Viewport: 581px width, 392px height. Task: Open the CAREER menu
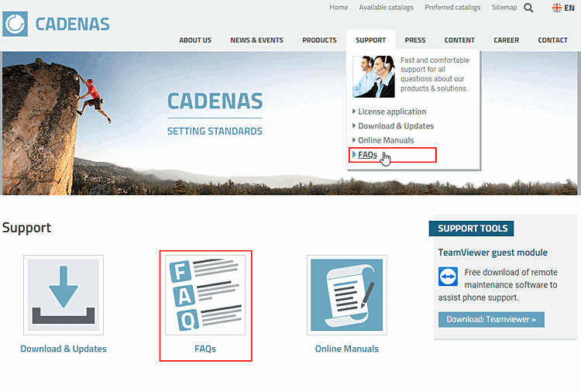click(506, 40)
